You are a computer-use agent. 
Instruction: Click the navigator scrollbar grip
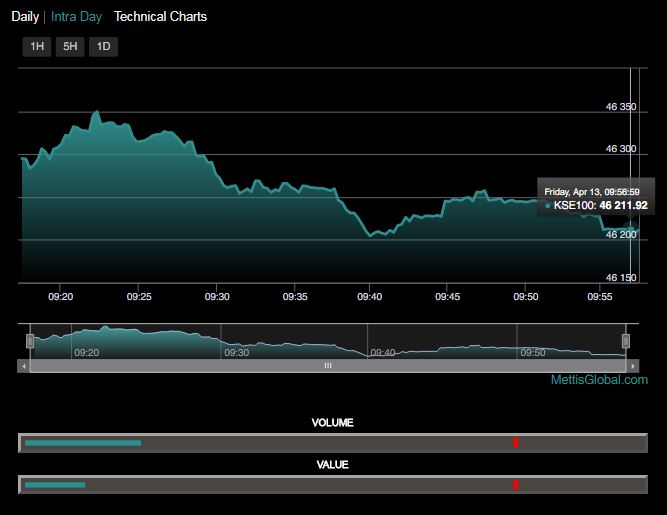328,365
